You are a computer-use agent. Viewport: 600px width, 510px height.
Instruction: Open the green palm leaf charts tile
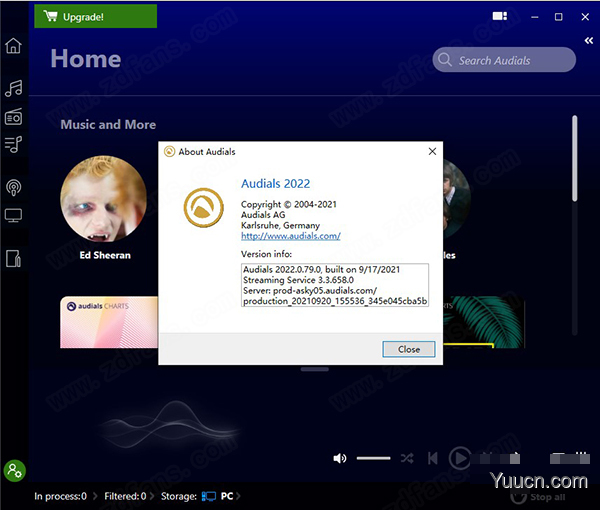point(484,322)
